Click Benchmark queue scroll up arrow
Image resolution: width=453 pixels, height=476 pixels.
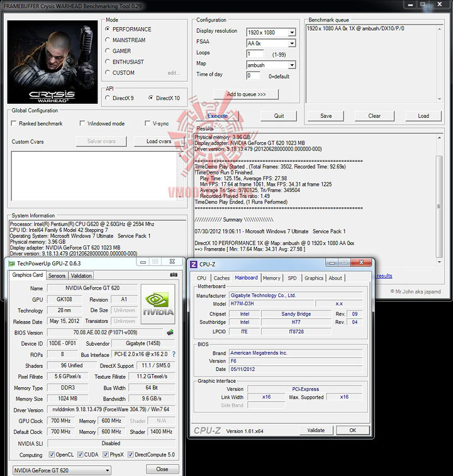coord(439,29)
